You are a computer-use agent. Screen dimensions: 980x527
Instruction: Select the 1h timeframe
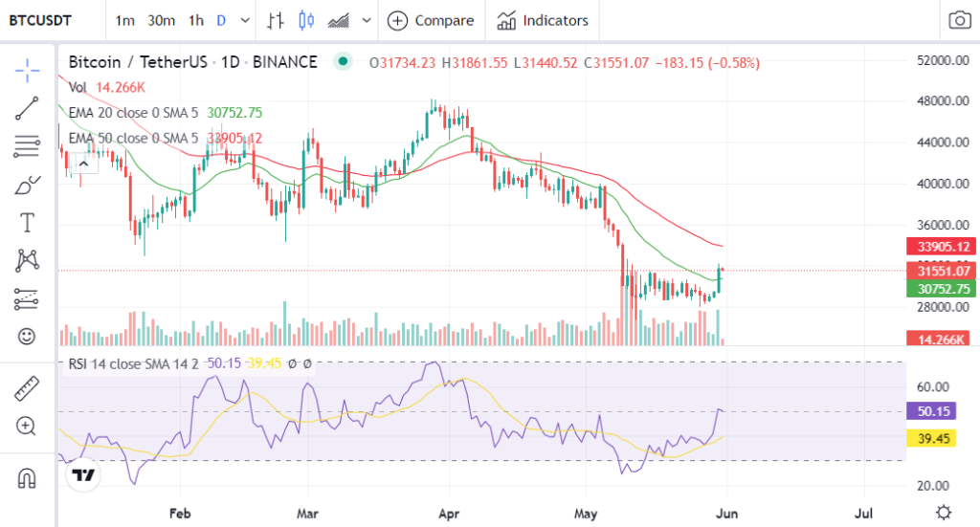point(196,21)
